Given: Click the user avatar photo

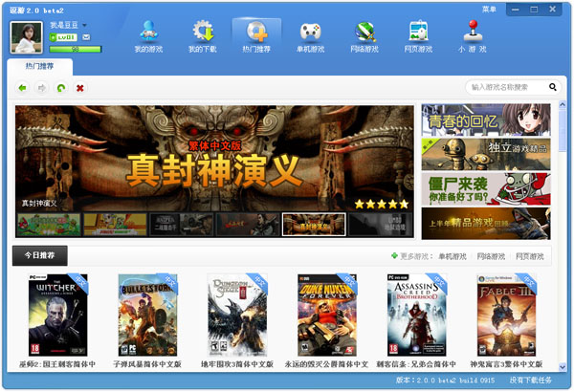Looking at the screenshot, I should click(x=26, y=37).
